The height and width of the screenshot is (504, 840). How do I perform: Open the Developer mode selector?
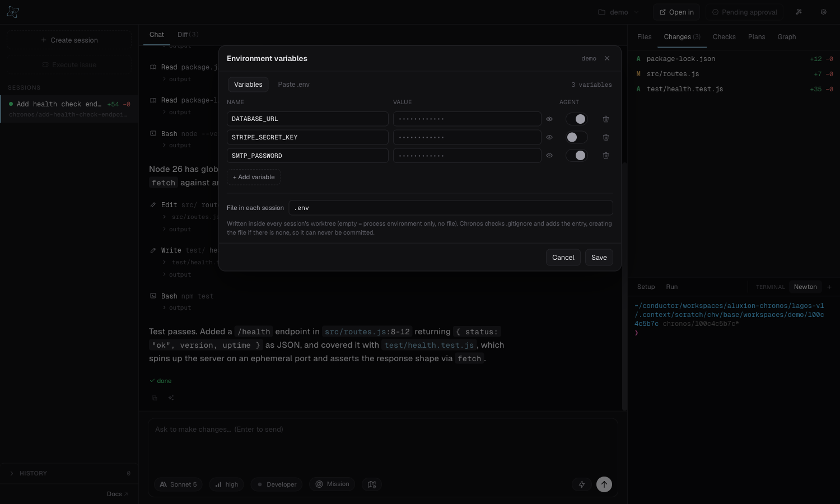coord(277,484)
